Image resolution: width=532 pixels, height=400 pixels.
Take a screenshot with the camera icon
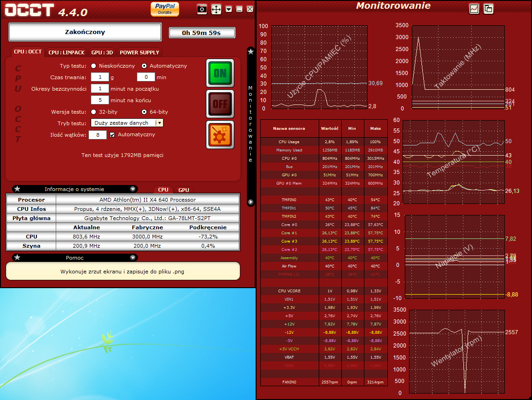(x=202, y=9)
